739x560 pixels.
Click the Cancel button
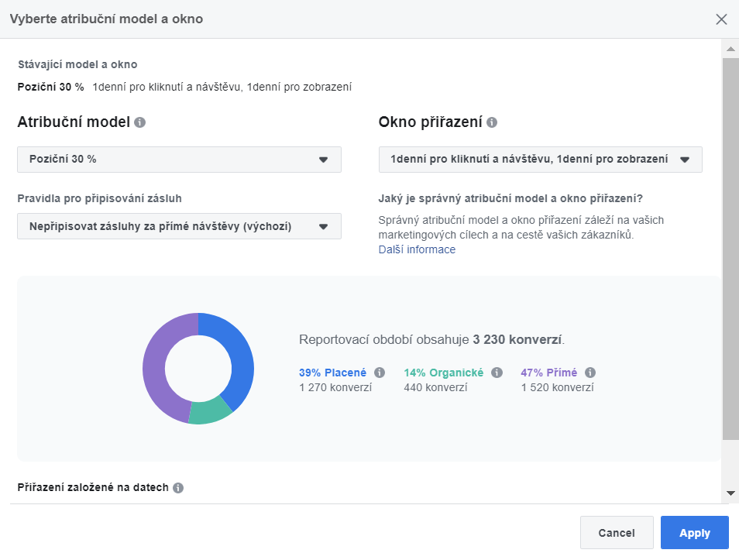[617, 533]
